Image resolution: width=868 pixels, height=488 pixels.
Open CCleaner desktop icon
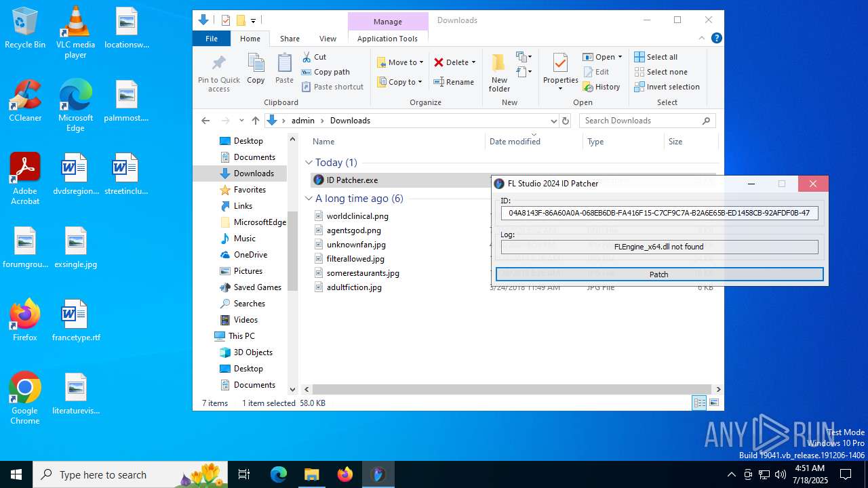[x=25, y=101]
